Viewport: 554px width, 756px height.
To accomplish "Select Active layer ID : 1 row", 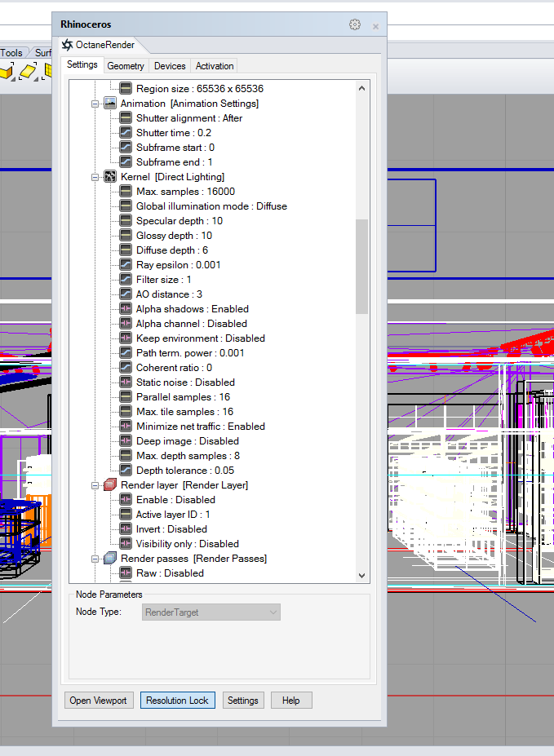I will point(173,514).
